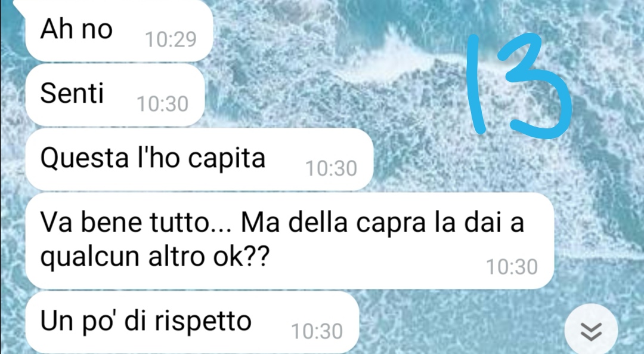Click the pointed tail of the "Ah no" bubble
The width and height of the screenshot is (644, 354).
20,4
